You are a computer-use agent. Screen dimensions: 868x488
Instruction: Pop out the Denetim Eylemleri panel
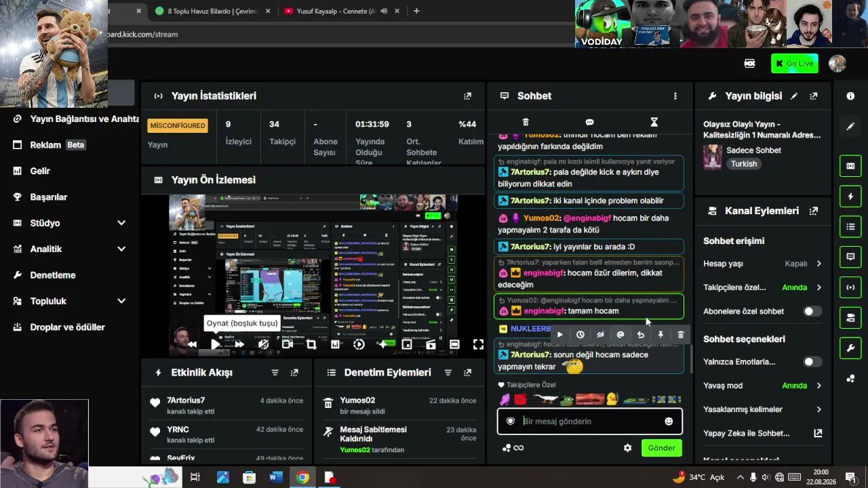pyautogui.click(x=467, y=373)
